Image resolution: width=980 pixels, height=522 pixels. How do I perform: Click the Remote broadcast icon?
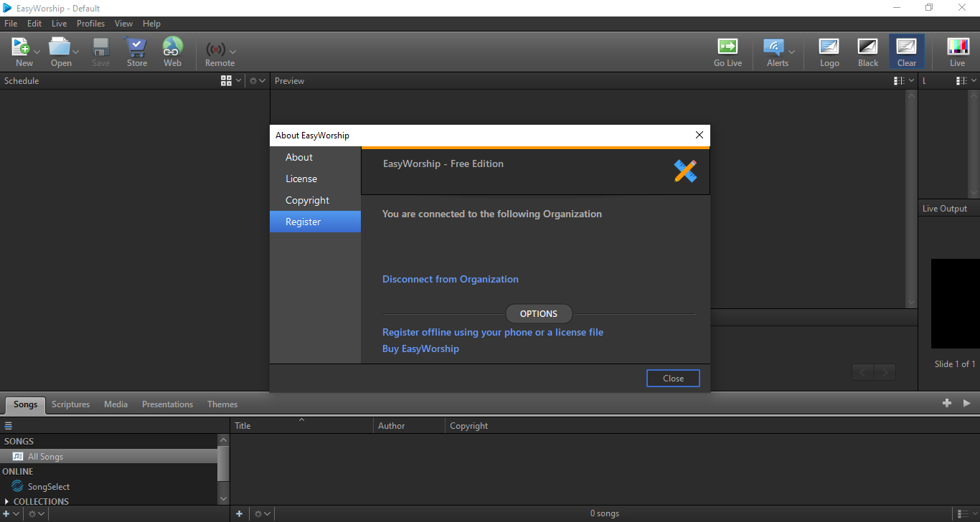click(x=216, y=49)
